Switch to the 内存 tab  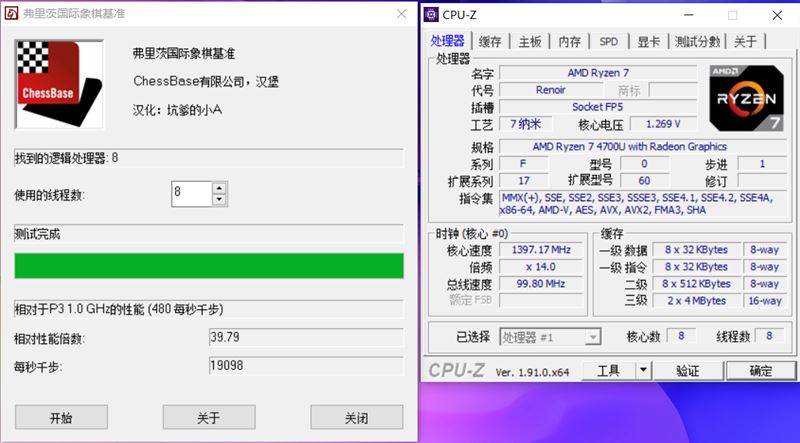[x=569, y=41]
